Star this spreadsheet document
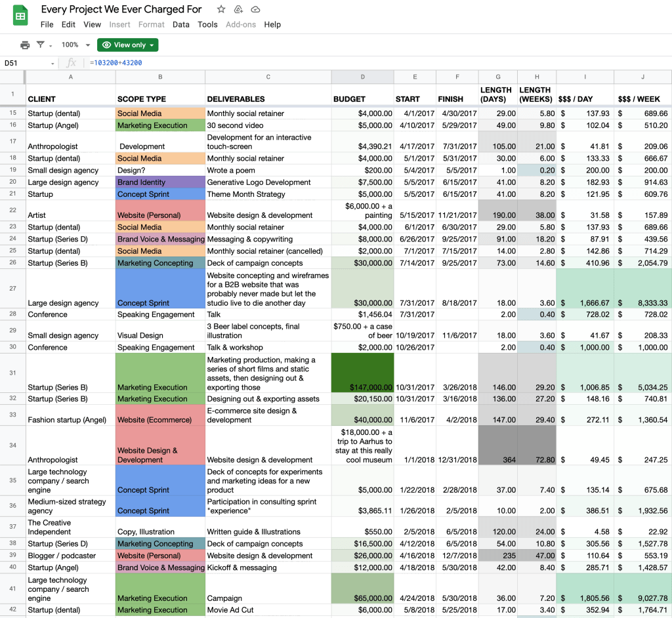 click(x=221, y=10)
